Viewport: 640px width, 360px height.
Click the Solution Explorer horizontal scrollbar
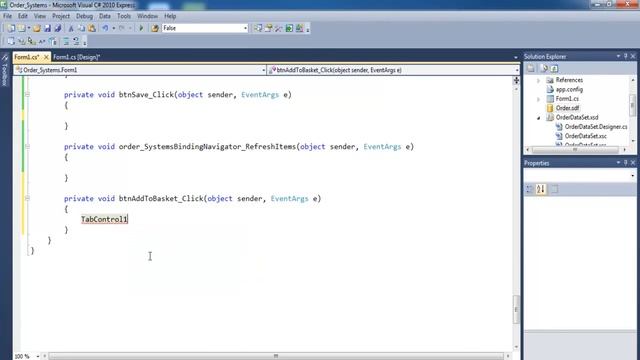(x=575, y=150)
